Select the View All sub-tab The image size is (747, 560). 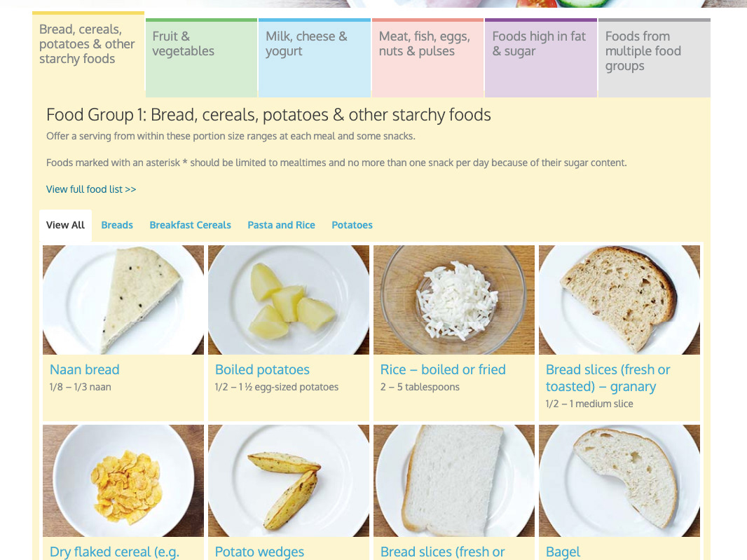click(65, 225)
